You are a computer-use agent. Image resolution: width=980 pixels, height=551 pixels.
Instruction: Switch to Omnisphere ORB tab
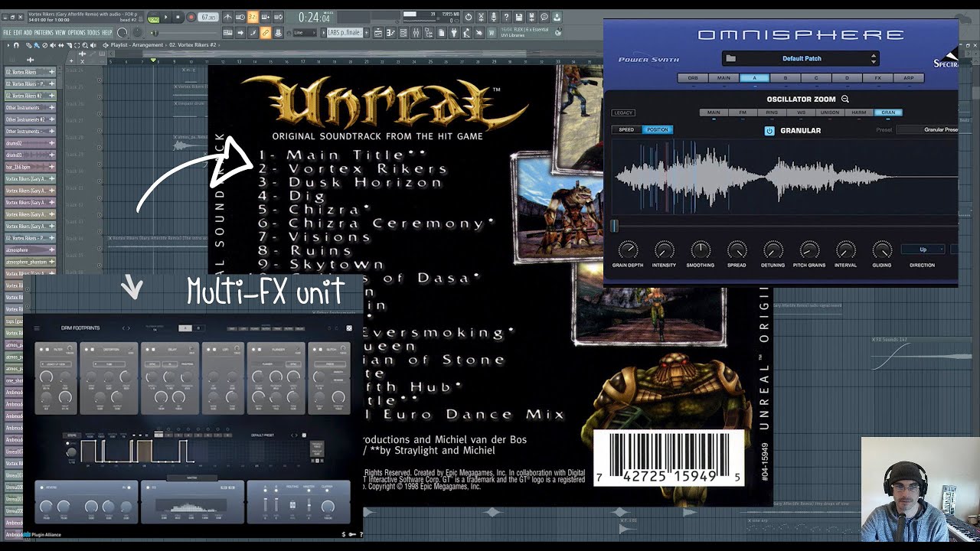pos(693,78)
